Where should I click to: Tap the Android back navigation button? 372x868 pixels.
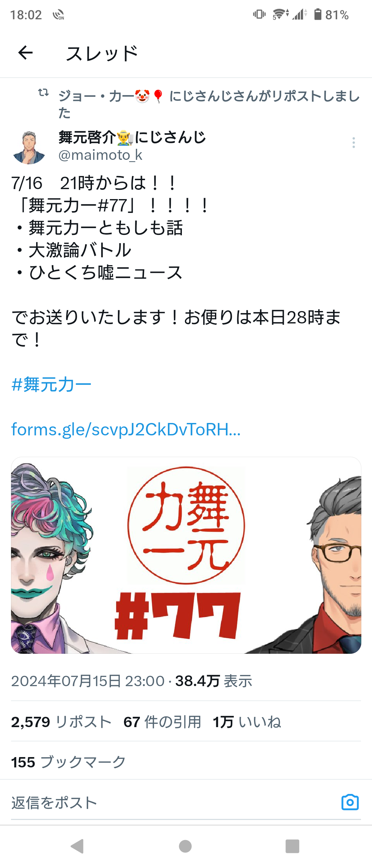click(77, 846)
